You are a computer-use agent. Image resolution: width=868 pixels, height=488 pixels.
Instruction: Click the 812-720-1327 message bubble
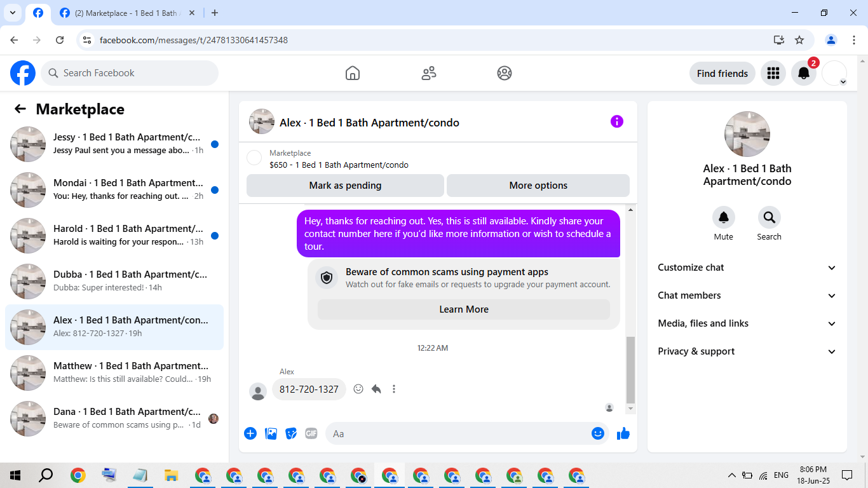[309, 389]
